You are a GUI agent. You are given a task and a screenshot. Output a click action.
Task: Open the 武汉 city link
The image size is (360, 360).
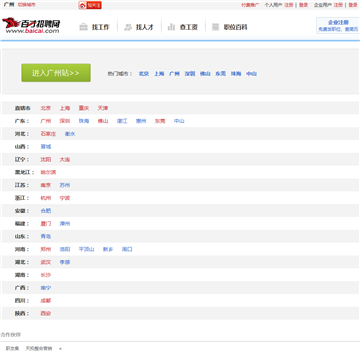pyautogui.click(x=46, y=262)
